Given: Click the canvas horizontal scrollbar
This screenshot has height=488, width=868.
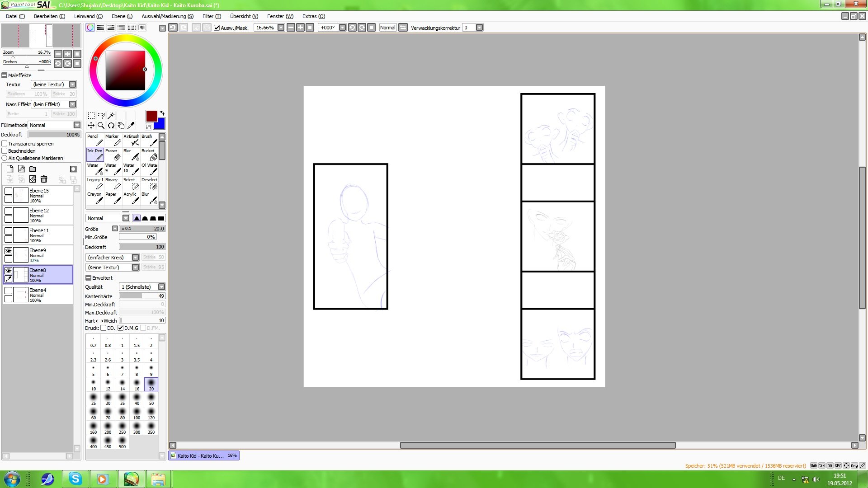Looking at the screenshot, I should pos(538,445).
